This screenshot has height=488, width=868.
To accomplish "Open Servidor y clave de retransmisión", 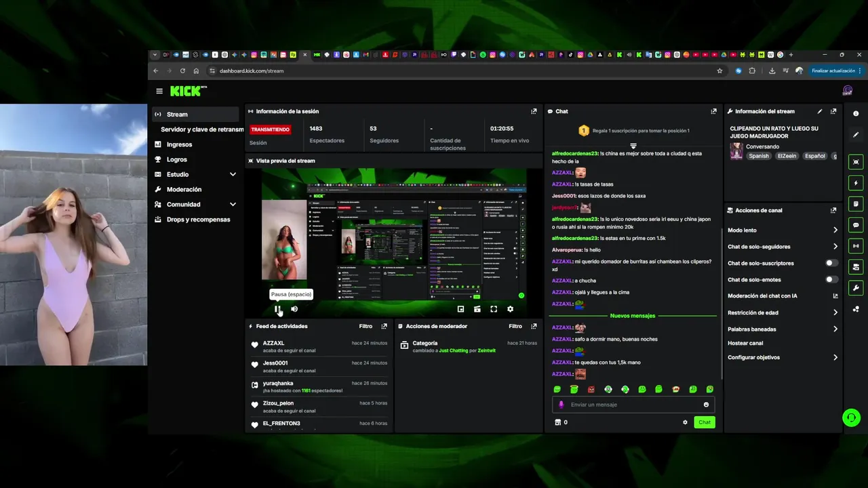I will [x=202, y=129].
